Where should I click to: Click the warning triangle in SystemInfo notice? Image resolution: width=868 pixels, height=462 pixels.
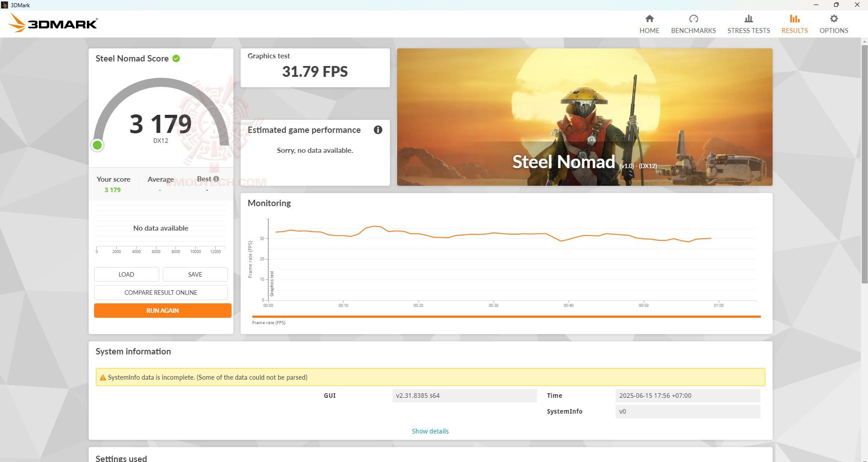[103, 377]
